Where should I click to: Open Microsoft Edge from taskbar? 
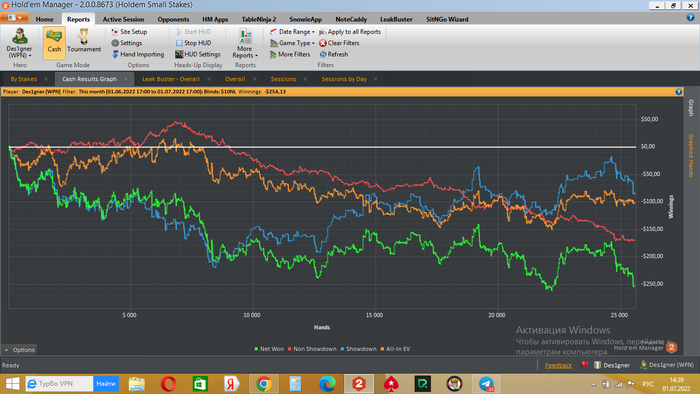click(327, 384)
